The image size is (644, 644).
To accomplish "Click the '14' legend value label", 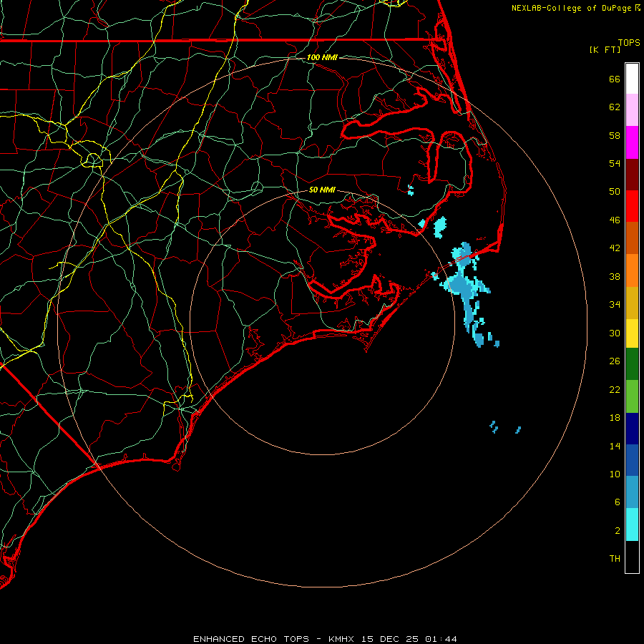I will (615, 446).
